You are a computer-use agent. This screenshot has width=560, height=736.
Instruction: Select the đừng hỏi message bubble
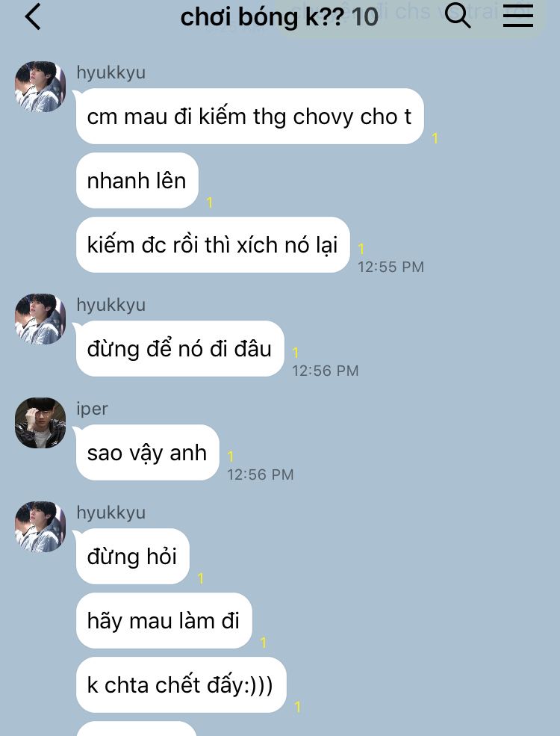(133, 557)
